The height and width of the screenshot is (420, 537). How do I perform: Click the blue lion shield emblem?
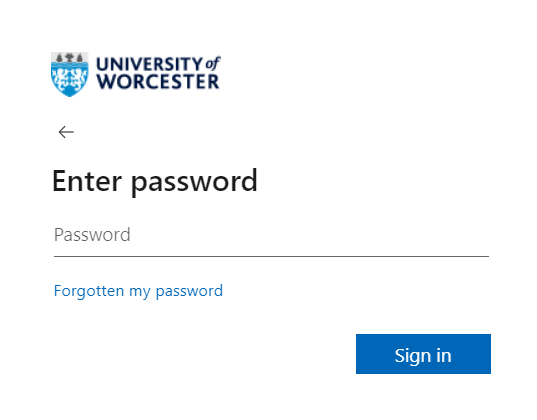click(70, 74)
